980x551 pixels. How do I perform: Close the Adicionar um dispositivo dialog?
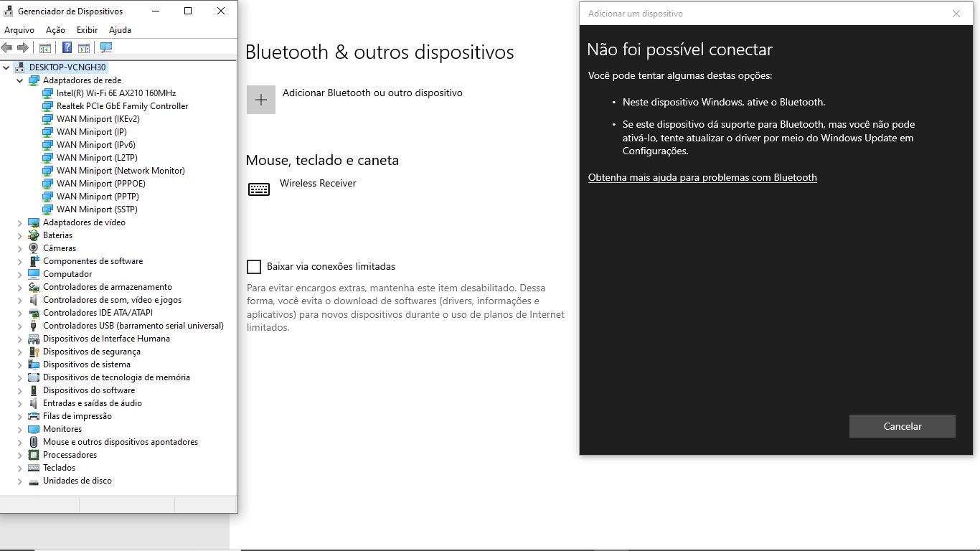coord(956,14)
